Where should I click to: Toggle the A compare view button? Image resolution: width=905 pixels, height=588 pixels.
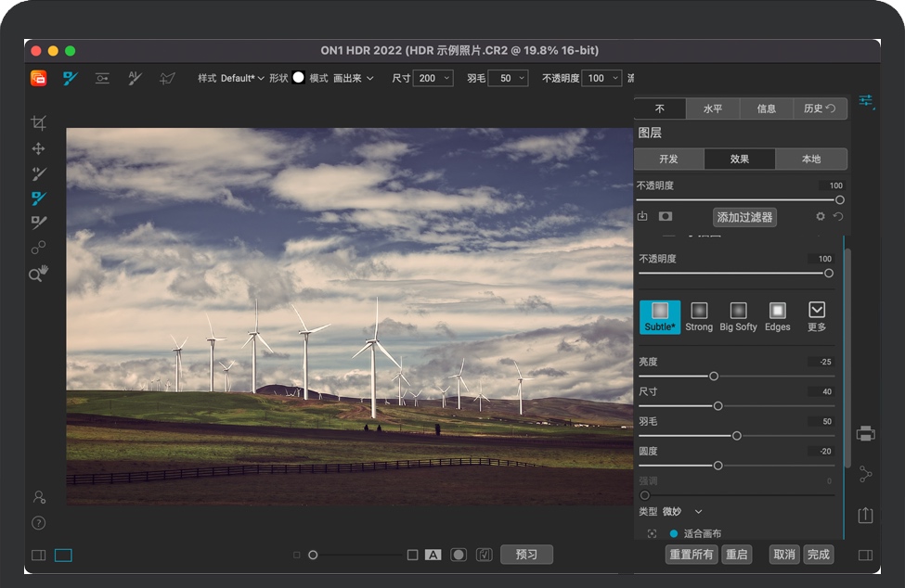433,555
